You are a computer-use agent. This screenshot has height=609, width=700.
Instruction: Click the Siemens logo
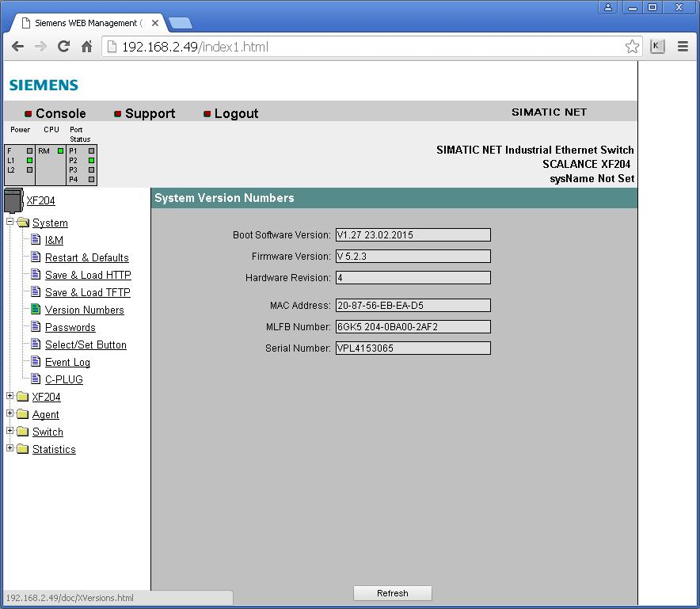(x=44, y=85)
